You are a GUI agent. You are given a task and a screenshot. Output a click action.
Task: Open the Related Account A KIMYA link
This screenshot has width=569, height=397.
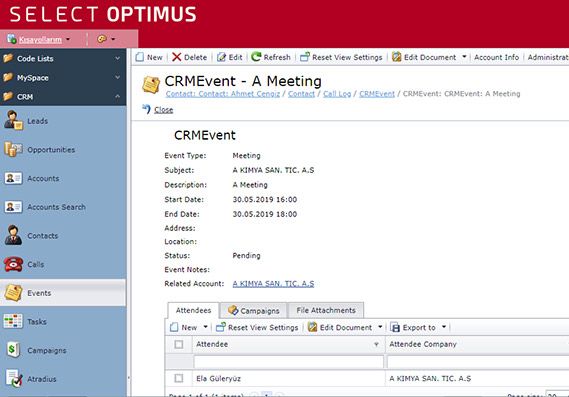point(273,284)
